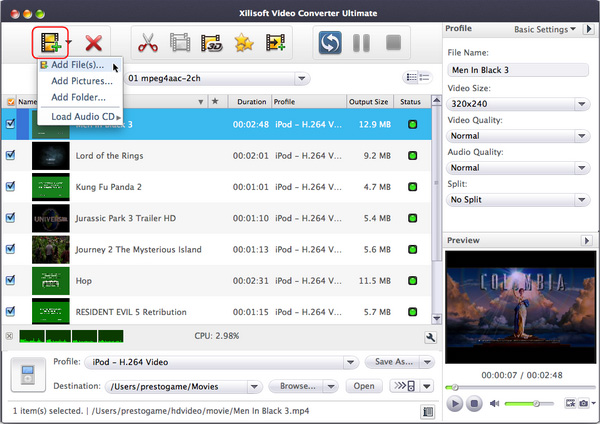Click the red X remove file icon
The width and height of the screenshot is (600, 424).
95,43
